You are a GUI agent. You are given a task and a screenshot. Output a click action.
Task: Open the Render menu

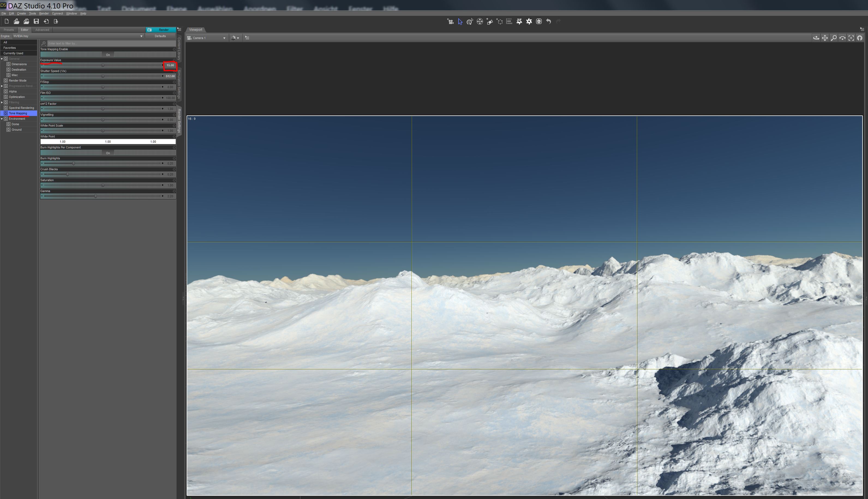44,14
